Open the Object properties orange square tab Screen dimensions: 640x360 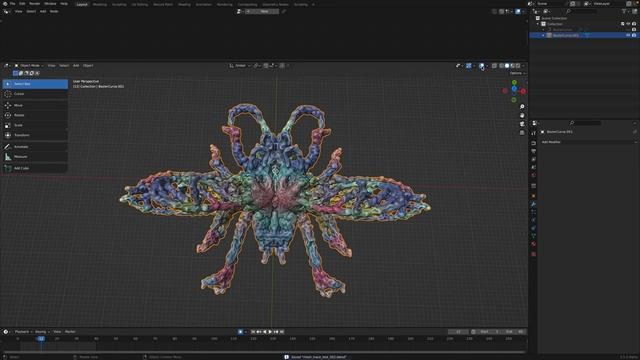tap(533, 196)
